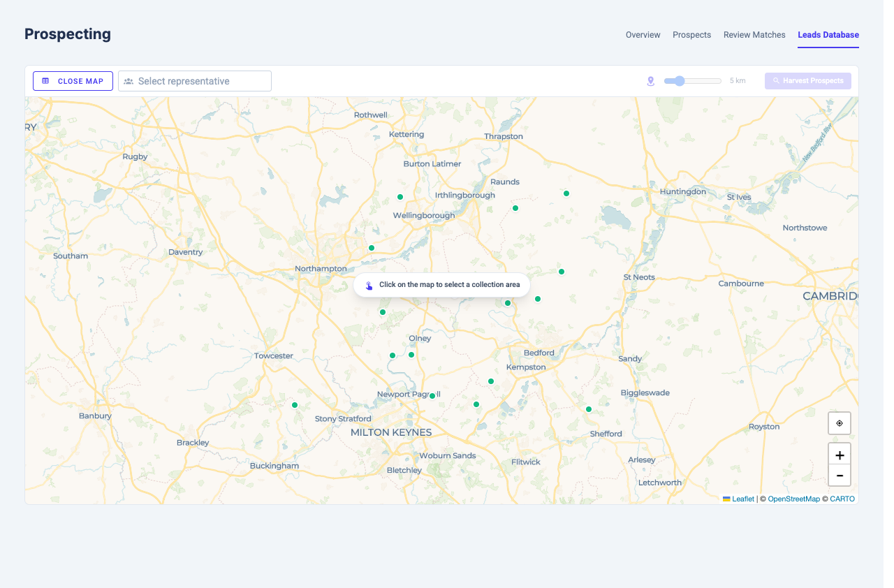Zoom out of the map
The image size is (894, 588).
840,476
